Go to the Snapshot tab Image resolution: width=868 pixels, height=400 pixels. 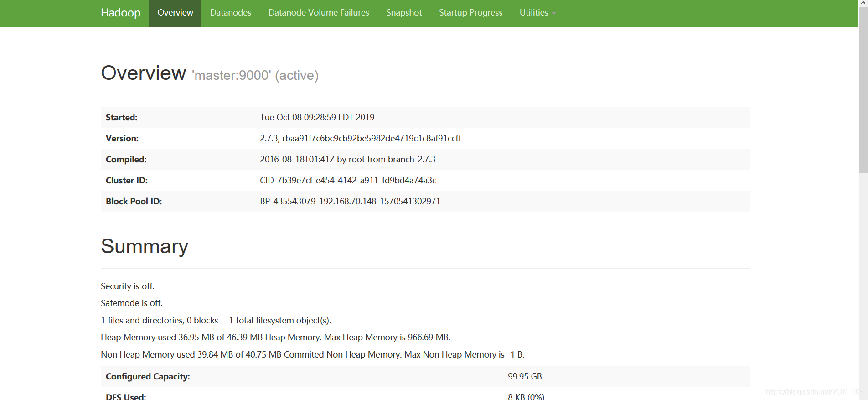tap(404, 13)
